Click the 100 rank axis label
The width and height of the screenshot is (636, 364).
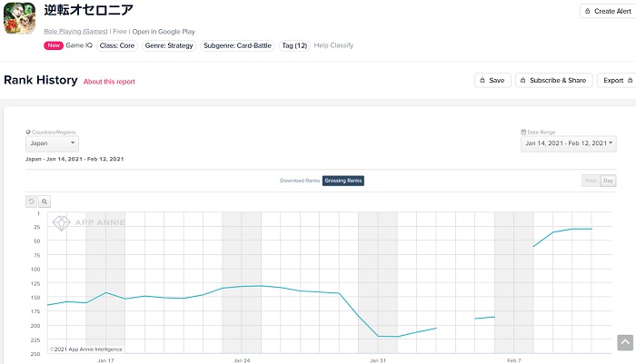(35, 270)
